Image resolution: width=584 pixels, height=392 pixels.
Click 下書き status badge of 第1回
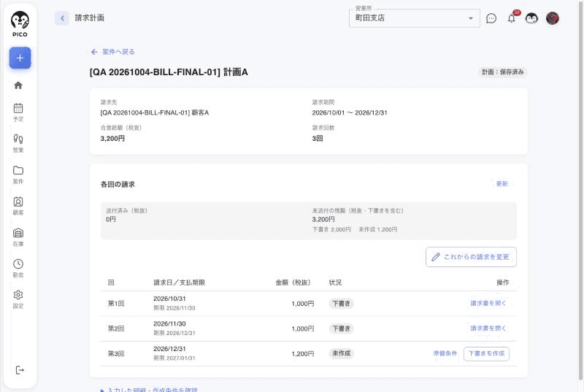(341, 304)
